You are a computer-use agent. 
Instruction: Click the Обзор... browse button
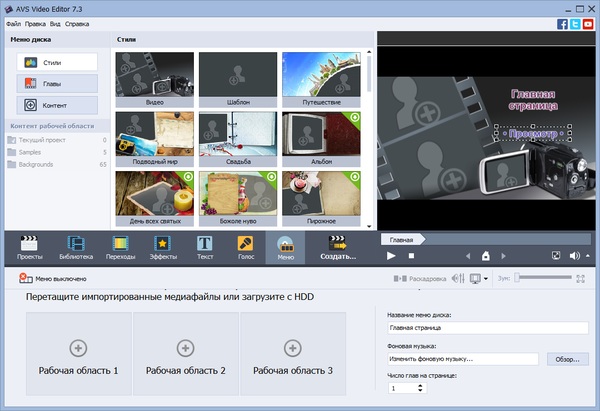[566, 359]
